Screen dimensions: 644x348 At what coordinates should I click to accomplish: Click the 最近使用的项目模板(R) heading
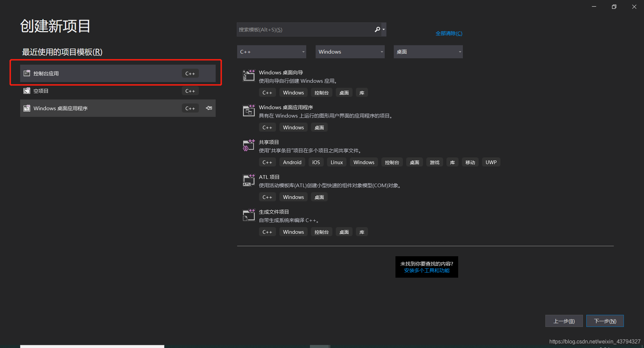[62, 52]
